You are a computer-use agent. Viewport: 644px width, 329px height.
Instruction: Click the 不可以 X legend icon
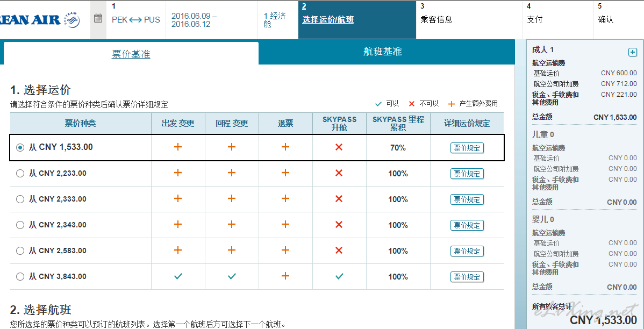point(412,104)
